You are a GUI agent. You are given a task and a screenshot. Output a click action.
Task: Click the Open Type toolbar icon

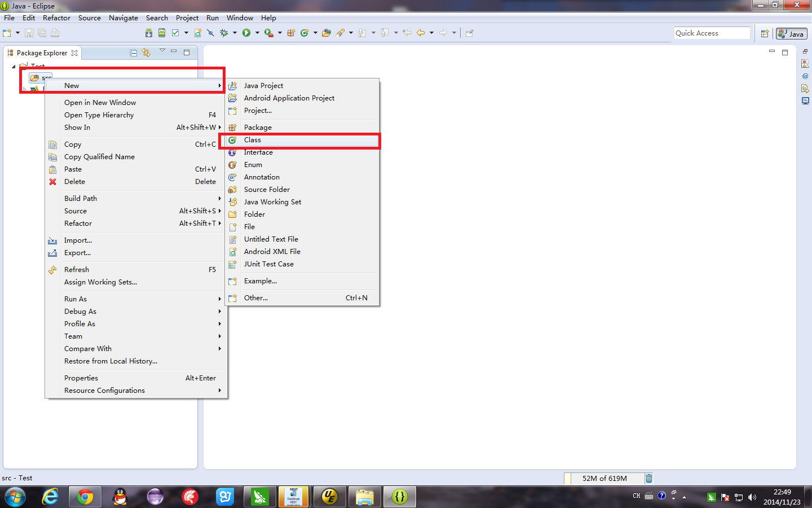point(326,33)
